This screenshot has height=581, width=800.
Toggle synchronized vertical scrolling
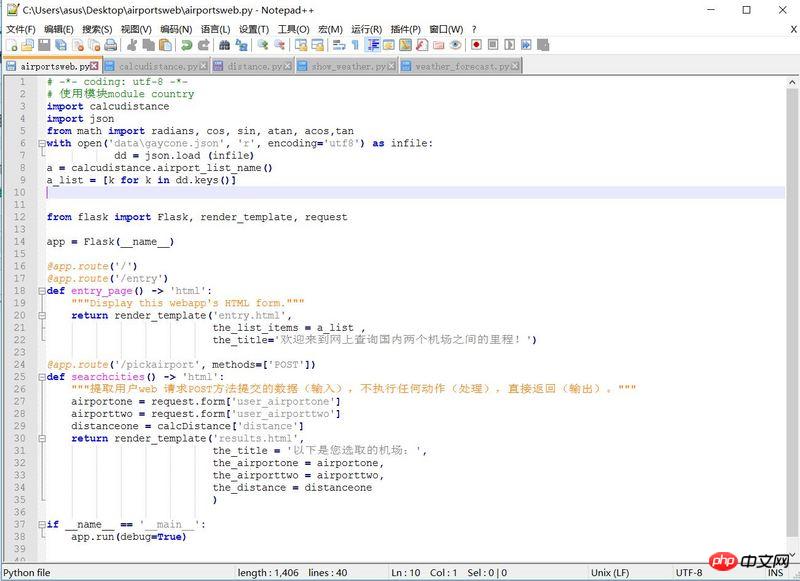(301, 45)
